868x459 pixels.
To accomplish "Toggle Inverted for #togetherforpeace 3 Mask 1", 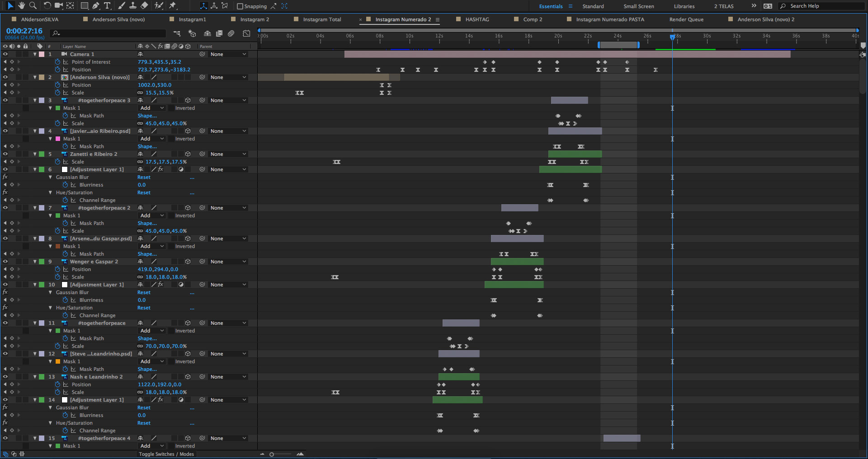I will point(171,108).
